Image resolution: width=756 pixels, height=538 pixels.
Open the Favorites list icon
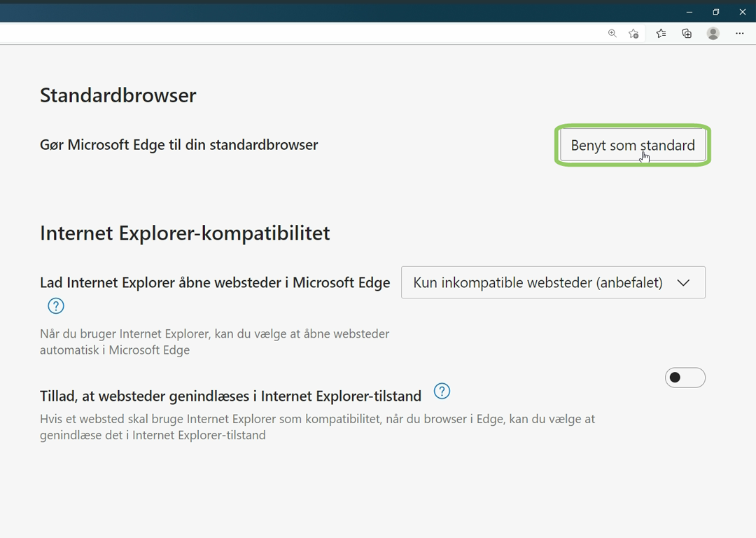[x=661, y=34]
